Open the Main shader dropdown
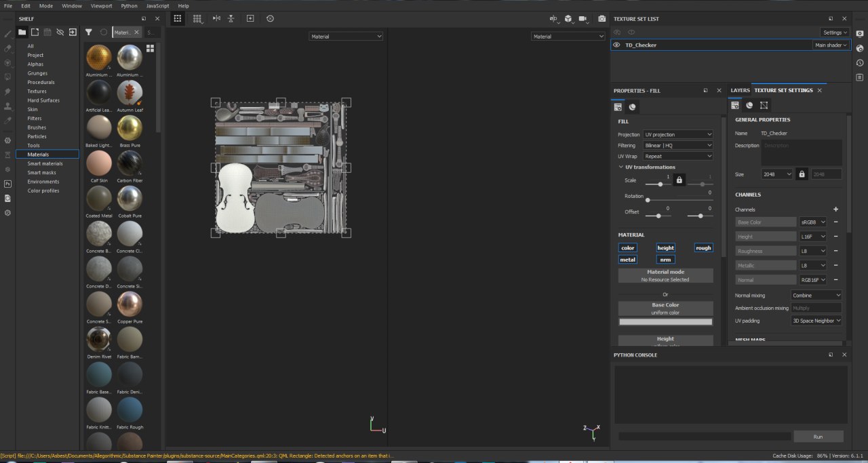This screenshot has height=463, width=868. [x=831, y=45]
